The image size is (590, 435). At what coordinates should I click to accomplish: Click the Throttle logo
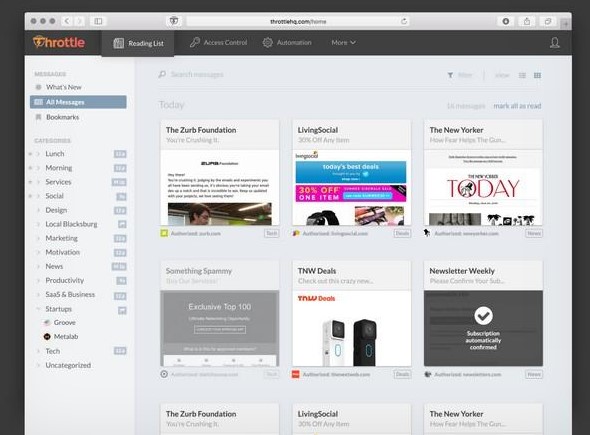click(x=59, y=42)
